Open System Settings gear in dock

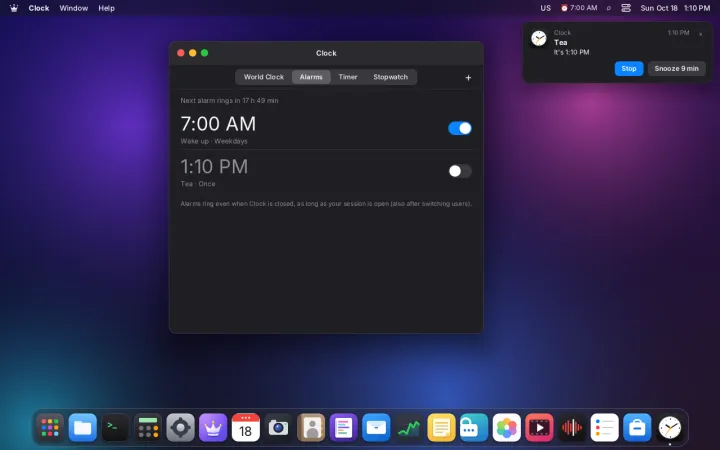(180, 428)
